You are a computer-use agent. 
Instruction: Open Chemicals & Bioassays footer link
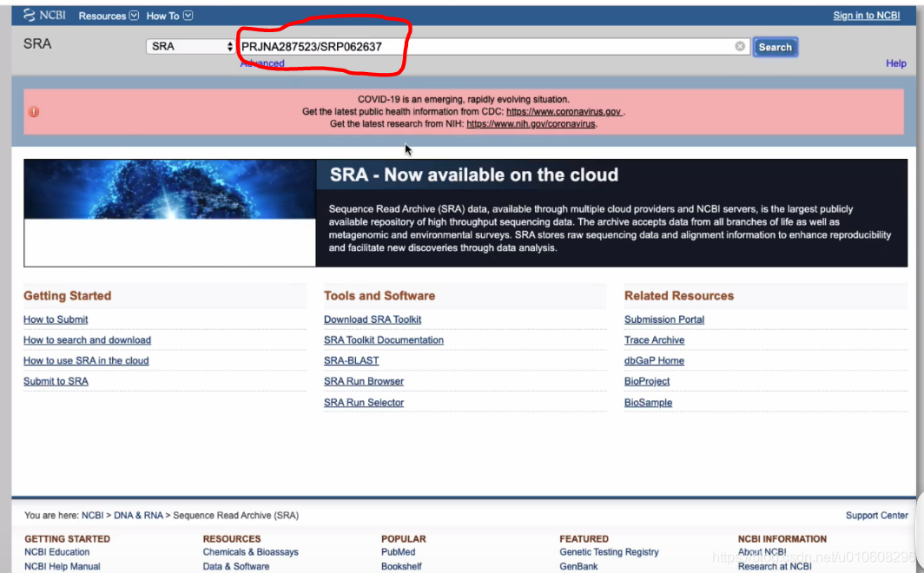click(250, 552)
